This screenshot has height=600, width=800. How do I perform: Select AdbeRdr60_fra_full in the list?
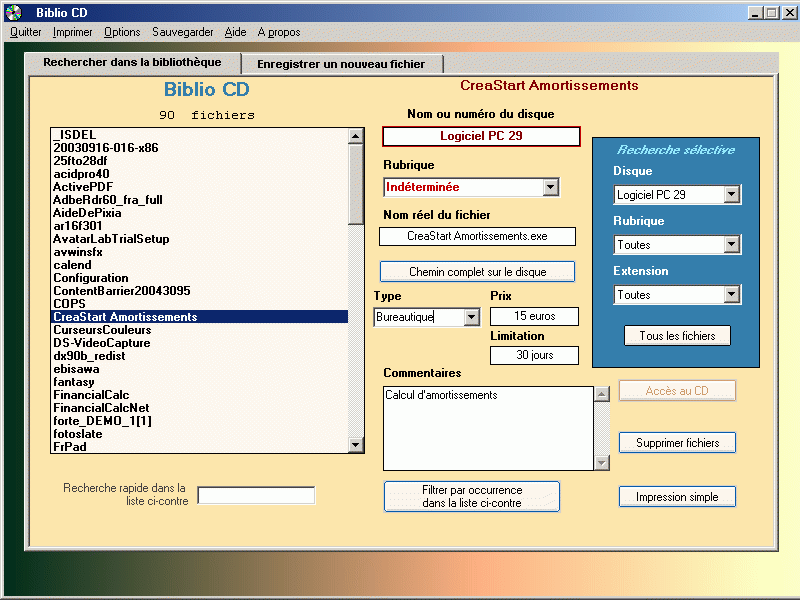point(199,200)
